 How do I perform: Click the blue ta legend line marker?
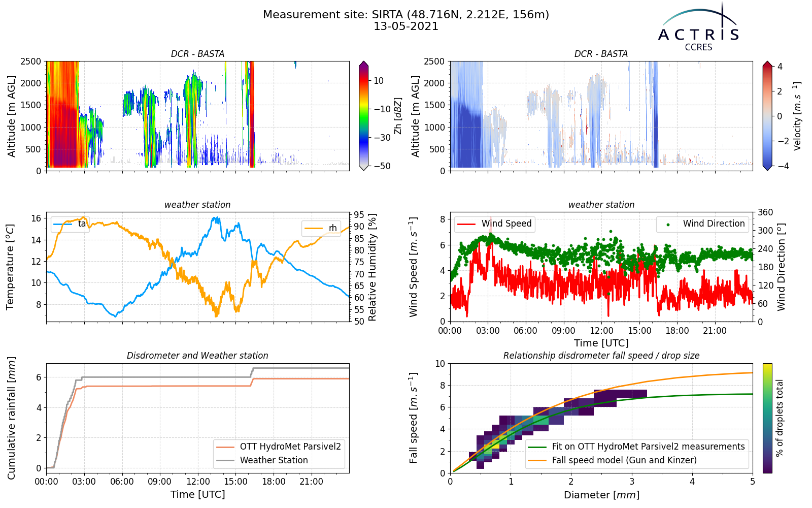63,224
